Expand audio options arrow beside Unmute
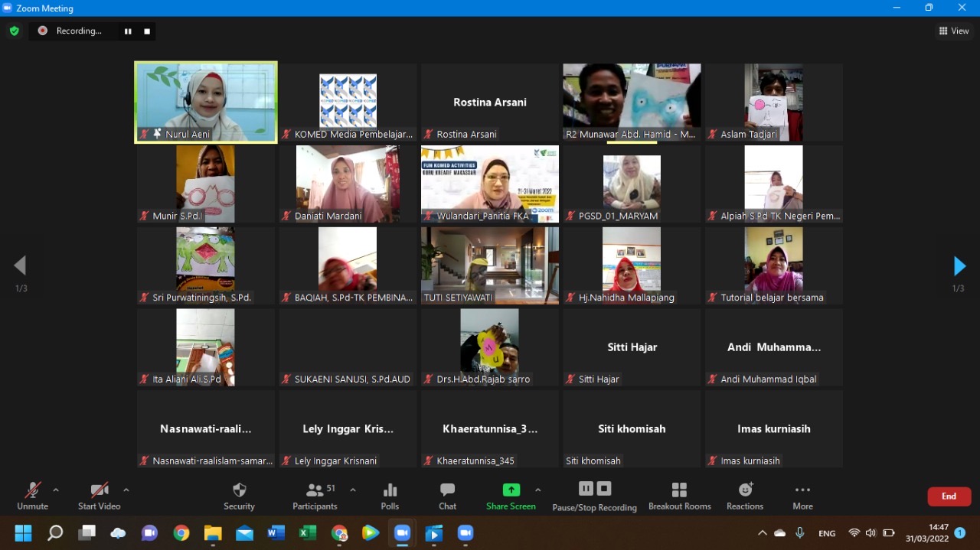The width and height of the screenshot is (980, 550). 56,490
